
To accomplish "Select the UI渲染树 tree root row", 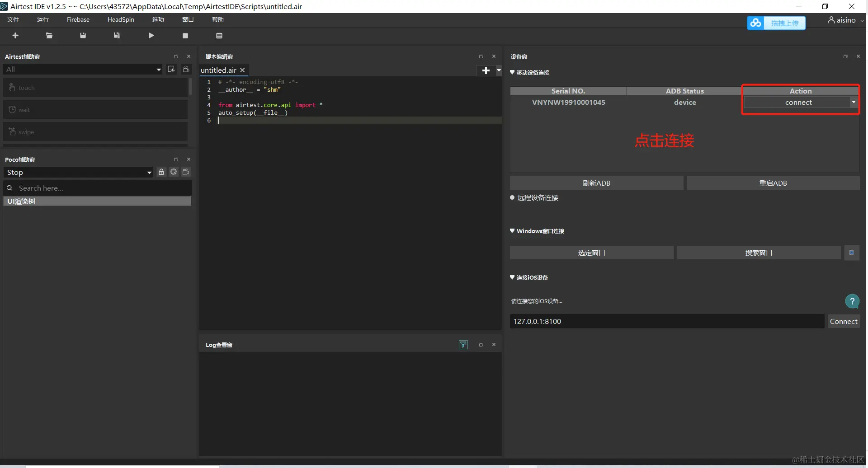I will point(98,201).
